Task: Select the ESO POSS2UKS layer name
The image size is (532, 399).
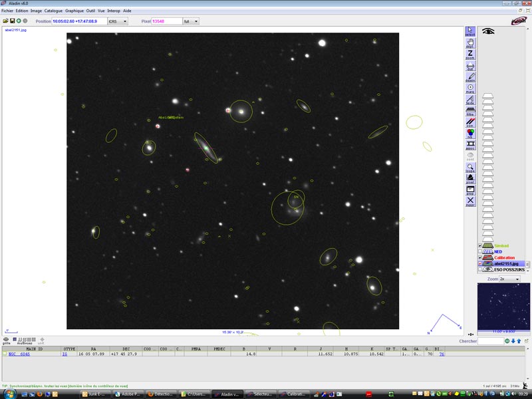Action: (x=509, y=270)
